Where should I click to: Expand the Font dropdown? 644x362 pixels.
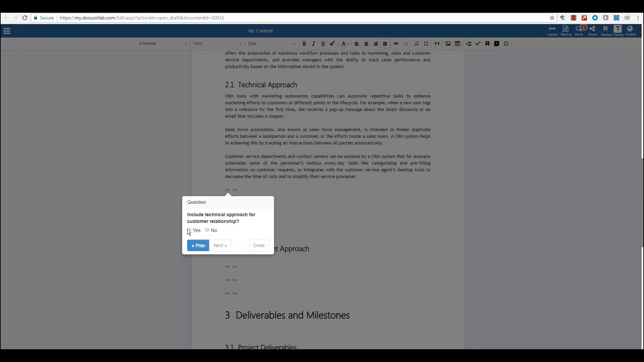click(x=217, y=44)
